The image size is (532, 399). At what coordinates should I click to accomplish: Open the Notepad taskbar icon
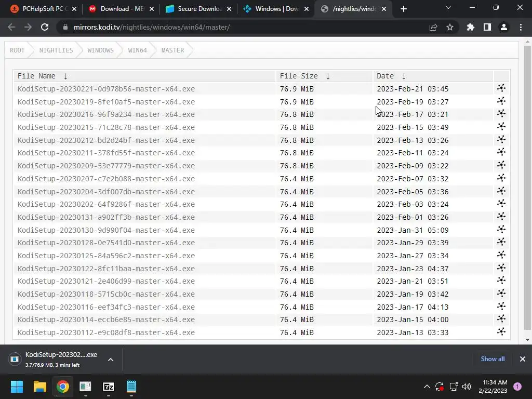coord(131,387)
